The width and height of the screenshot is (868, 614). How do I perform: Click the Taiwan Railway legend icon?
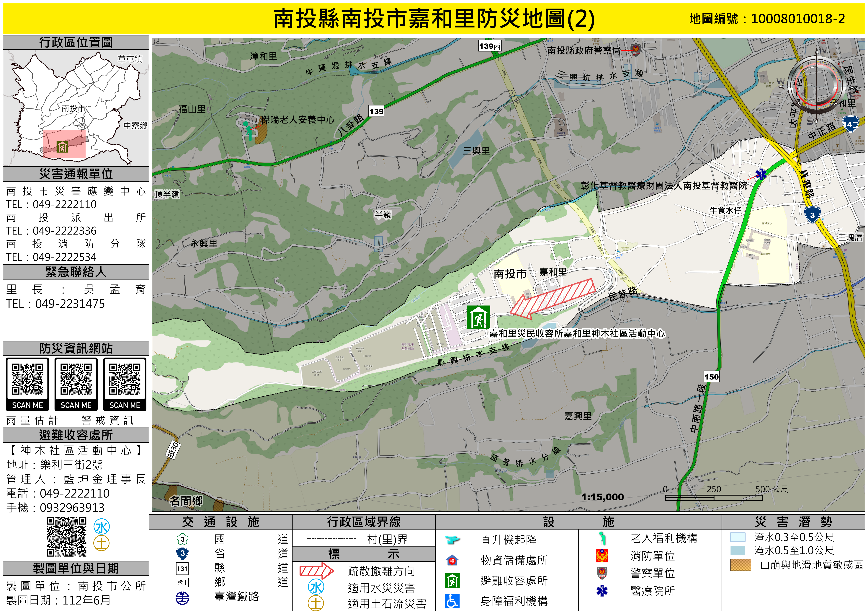tap(182, 598)
